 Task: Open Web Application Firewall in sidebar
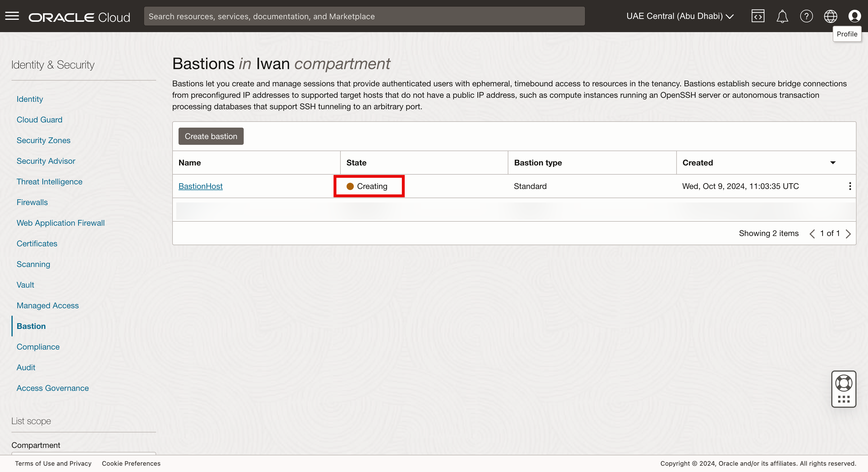(x=61, y=223)
